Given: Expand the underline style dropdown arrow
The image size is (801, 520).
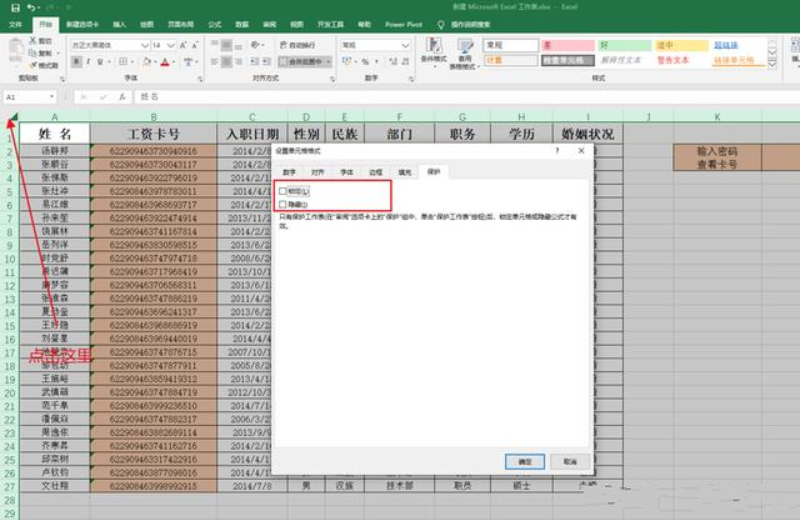Looking at the screenshot, I should tap(107, 62).
